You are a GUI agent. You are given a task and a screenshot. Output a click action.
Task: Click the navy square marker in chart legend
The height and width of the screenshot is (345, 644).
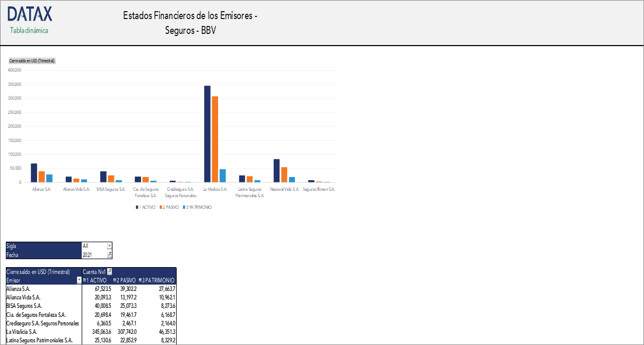136,207
